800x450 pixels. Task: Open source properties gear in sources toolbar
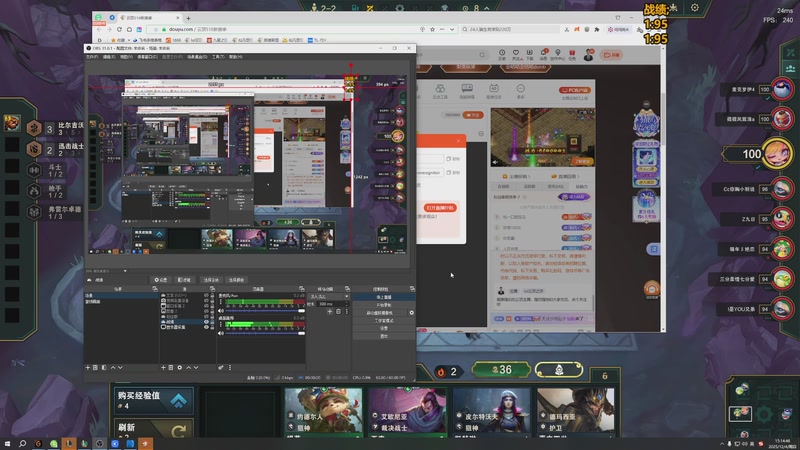point(180,367)
